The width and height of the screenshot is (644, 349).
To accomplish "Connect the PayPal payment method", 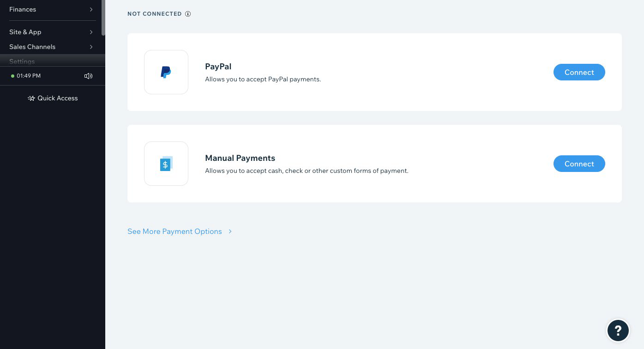I will tap(579, 72).
